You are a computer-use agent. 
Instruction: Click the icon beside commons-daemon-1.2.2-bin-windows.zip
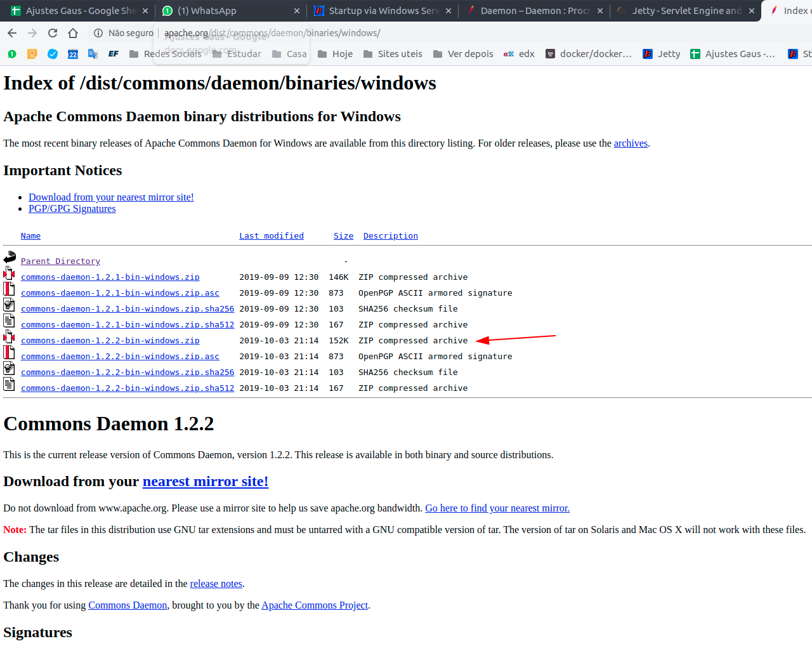point(10,337)
